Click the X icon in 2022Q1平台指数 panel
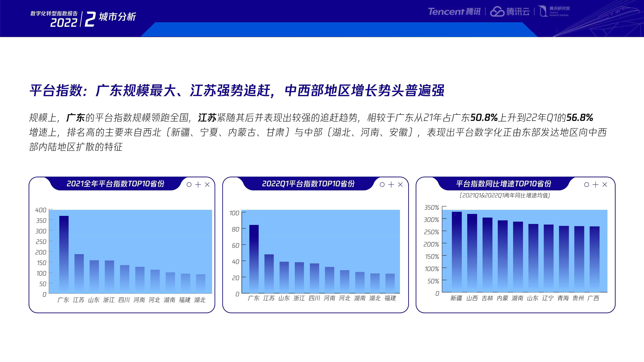 (400, 184)
